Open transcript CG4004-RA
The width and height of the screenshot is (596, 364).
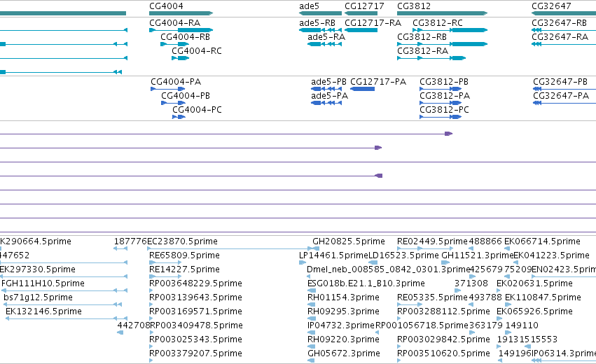(x=174, y=23)
